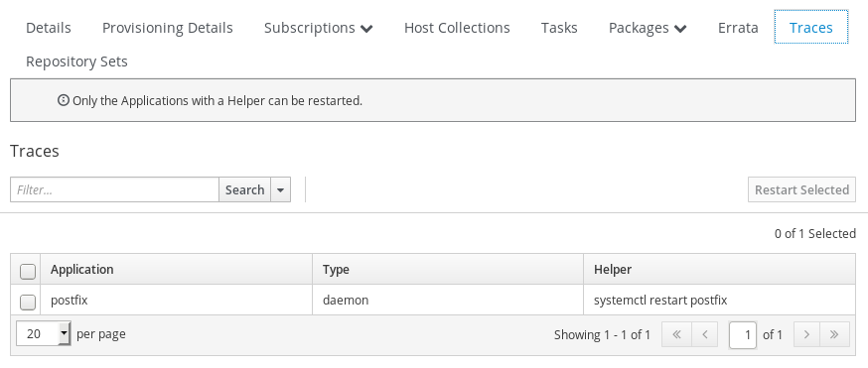Switch to the Details tab

coord(49,28)
